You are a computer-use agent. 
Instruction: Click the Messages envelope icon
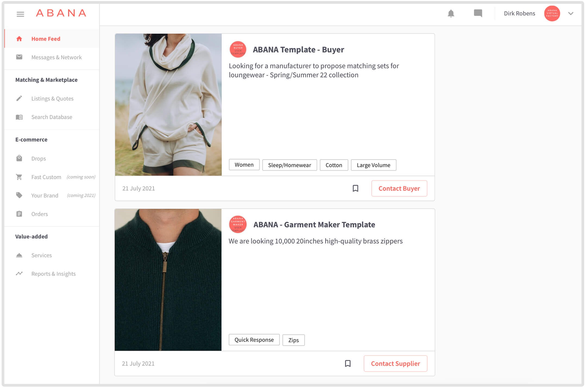click(19, 57)
